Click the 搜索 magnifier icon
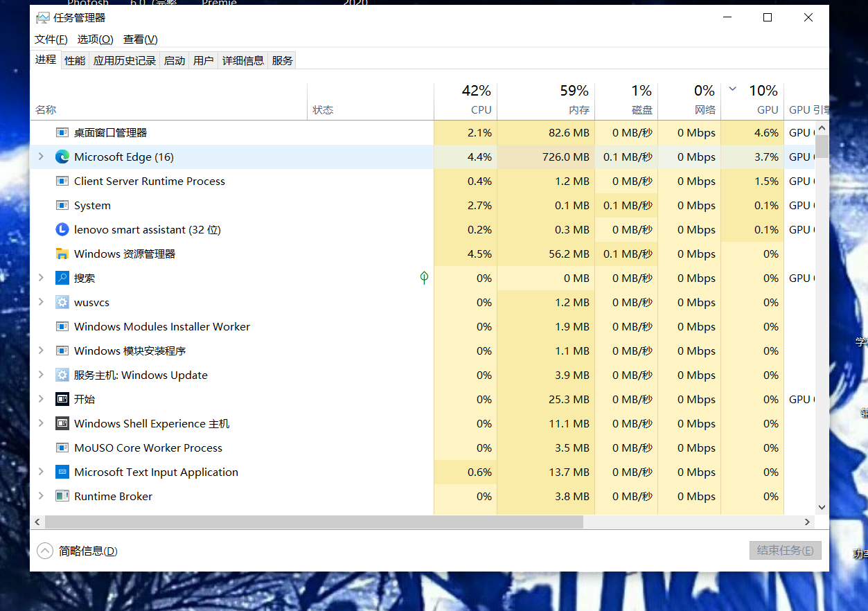 pyautogui.click(x=62, y=278)
